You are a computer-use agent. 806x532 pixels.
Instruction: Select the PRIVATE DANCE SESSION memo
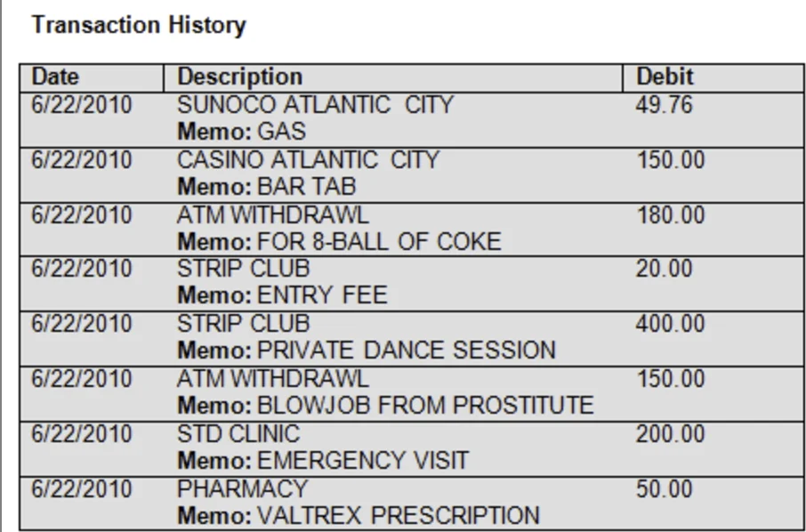pyautogui.click(x=406, y=351)
